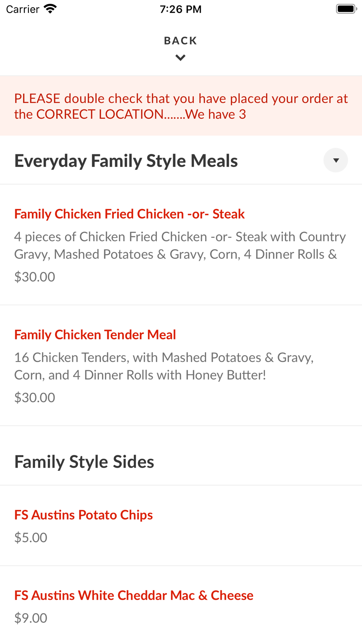Screen dimensions: 362x644
Task: Tap the Chicken Fried Chicken description text
Action: (180, 245)
